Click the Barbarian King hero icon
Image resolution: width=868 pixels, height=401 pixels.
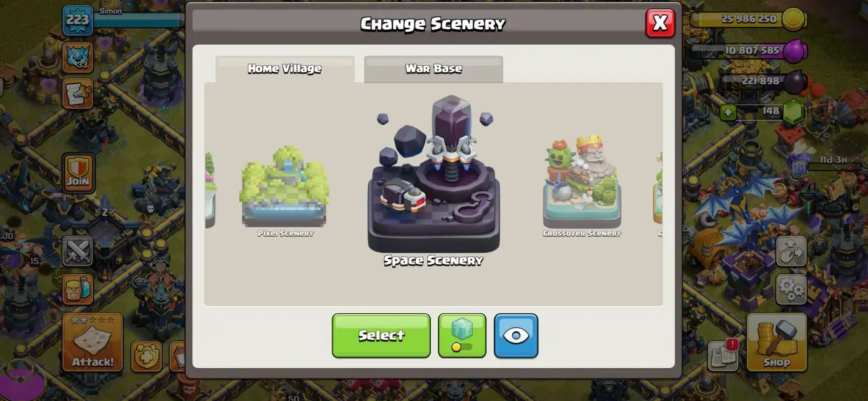coord(78,289)
